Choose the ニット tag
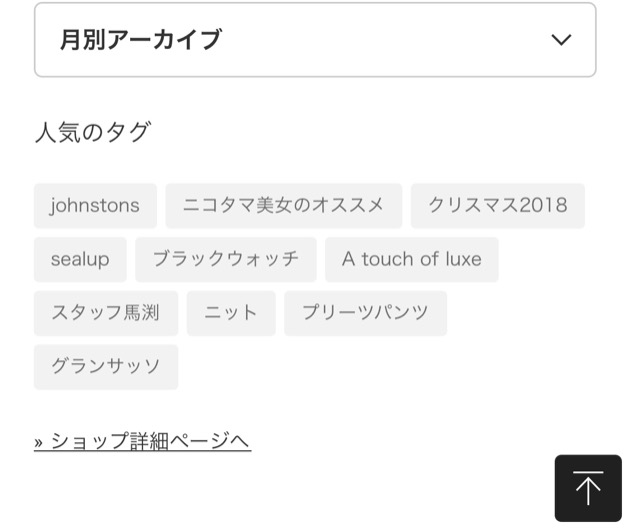Image resolution: width=630 pixels, height=530 pixels. [231, 313]
